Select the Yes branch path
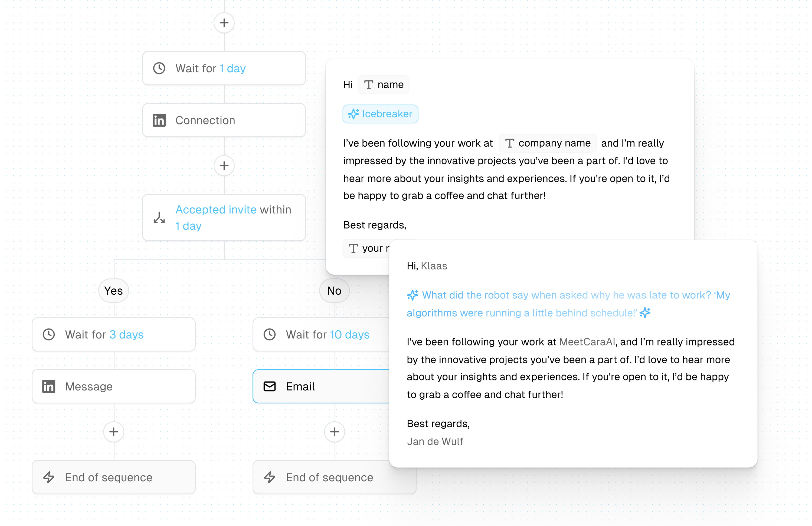 point(113,291)
